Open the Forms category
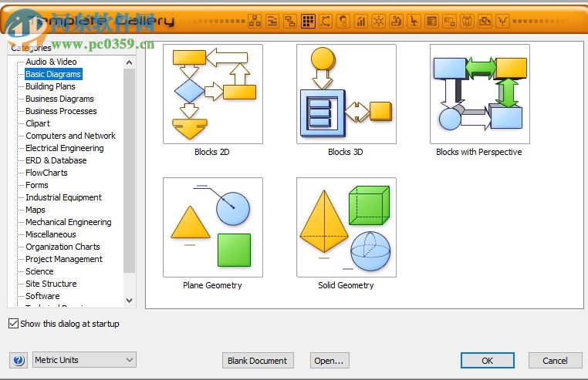 (37, 185)
